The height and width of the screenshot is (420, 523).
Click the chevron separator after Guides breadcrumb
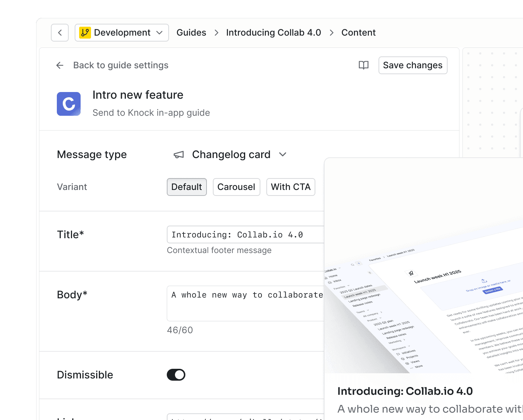tap(217, 33)
